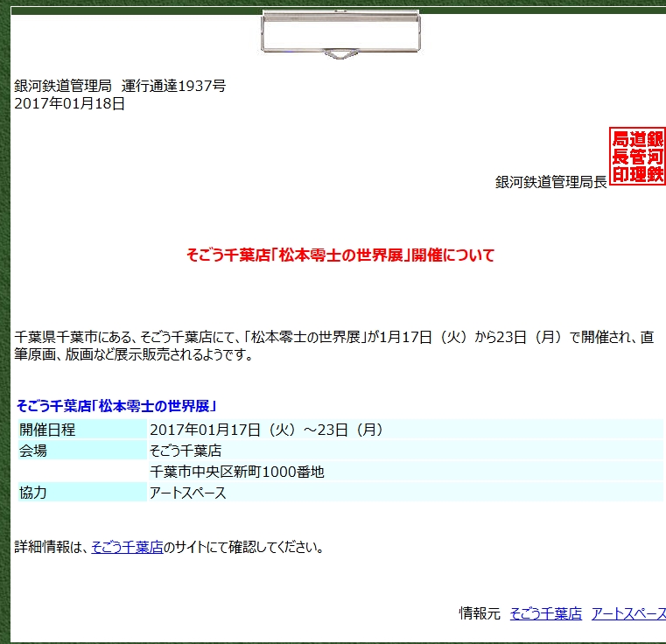Click the blue subheading そごう千葉店「松本零士の世界展」
Screen dimensions: 666x644
coord(116,406)
